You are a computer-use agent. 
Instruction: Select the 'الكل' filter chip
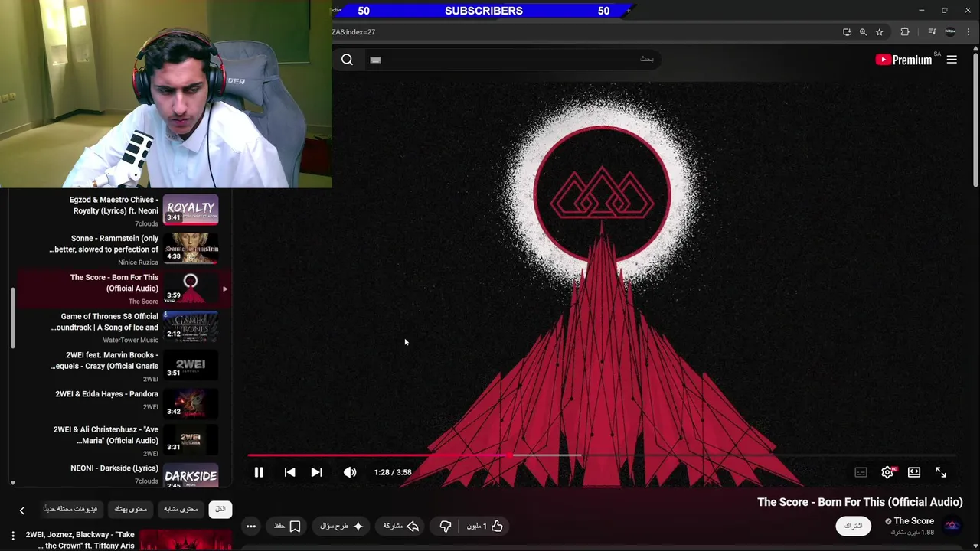220,509
